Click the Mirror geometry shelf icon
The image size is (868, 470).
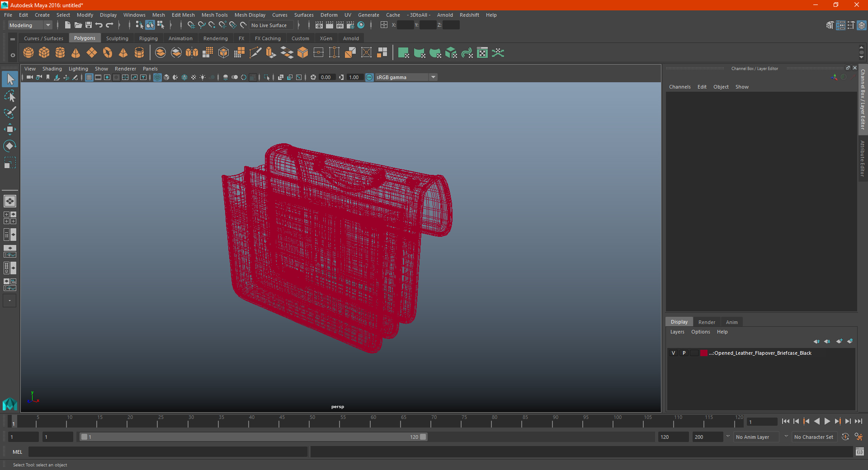(192, 53)
